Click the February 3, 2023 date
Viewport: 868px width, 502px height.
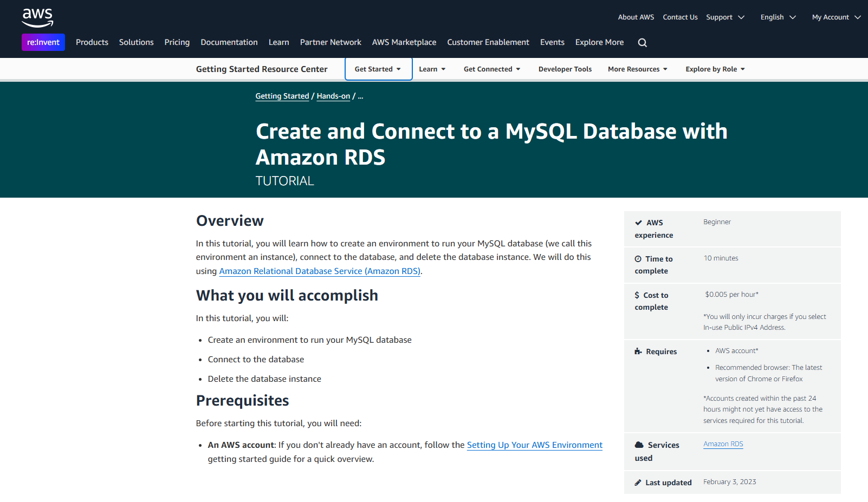[730, 482]
